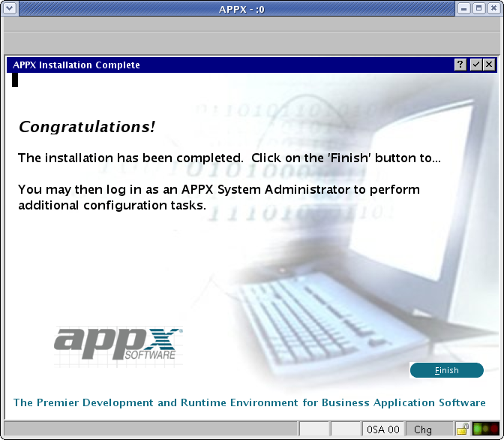Screen dimensions: 504x440
Task: Click 'The installation has been completed' text
Action: click(130, 158)
